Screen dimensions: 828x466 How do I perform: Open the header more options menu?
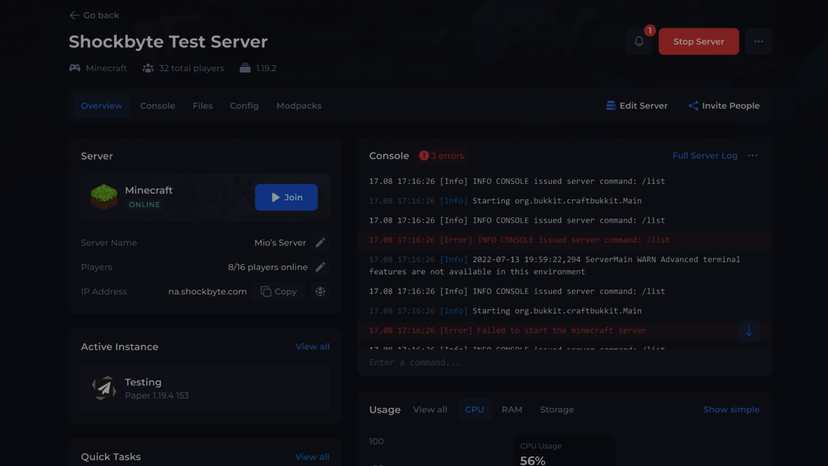pos(759,41)
